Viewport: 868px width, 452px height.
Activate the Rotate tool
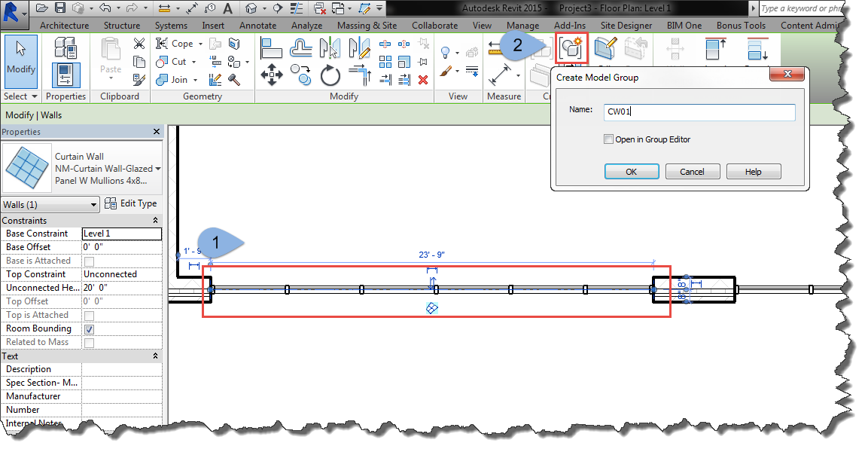pyautogui.click(x=329, y=75)
